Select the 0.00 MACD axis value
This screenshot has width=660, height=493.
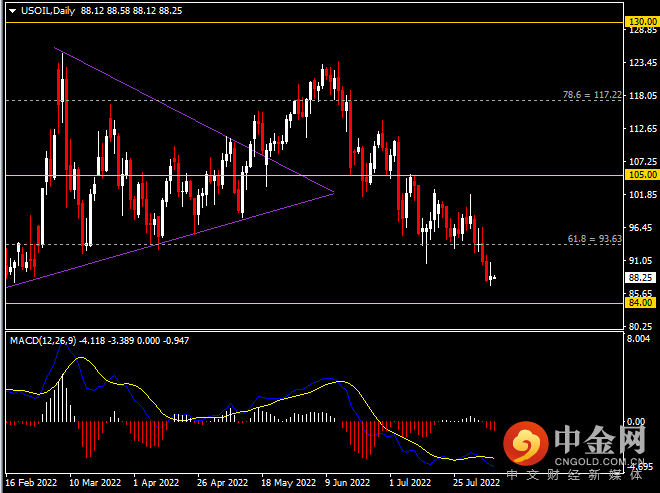(x=636, y=421)
